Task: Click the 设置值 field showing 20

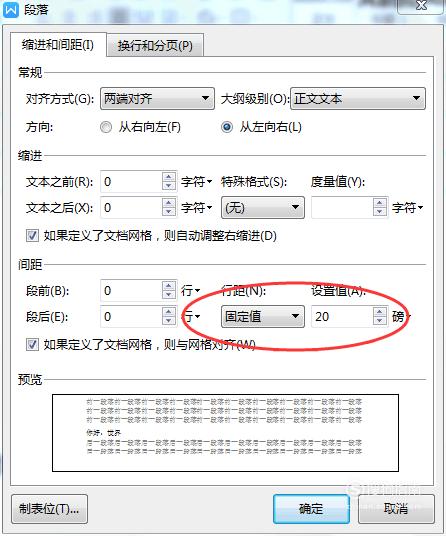Action: (342, 317)
